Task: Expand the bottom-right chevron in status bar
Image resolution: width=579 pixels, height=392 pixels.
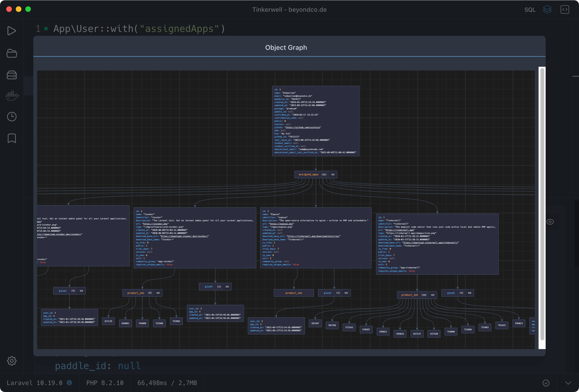Action: (x=568, y=383)
